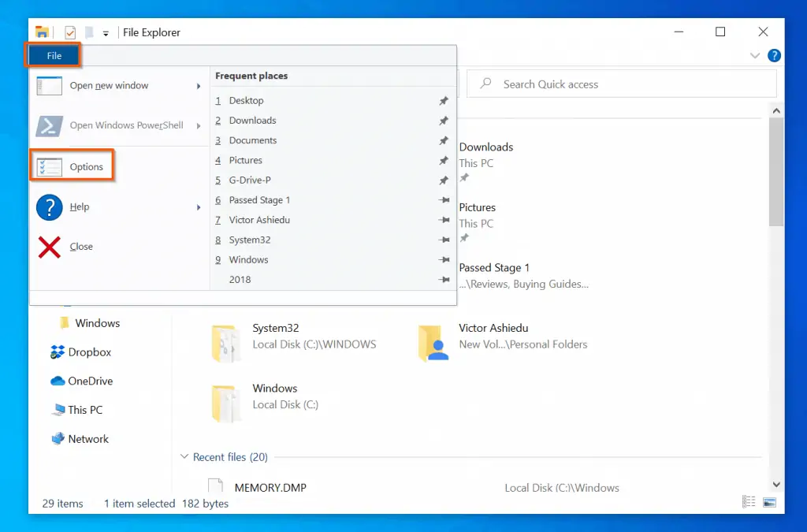Switch to details view icon in status bar

(749, 502)
